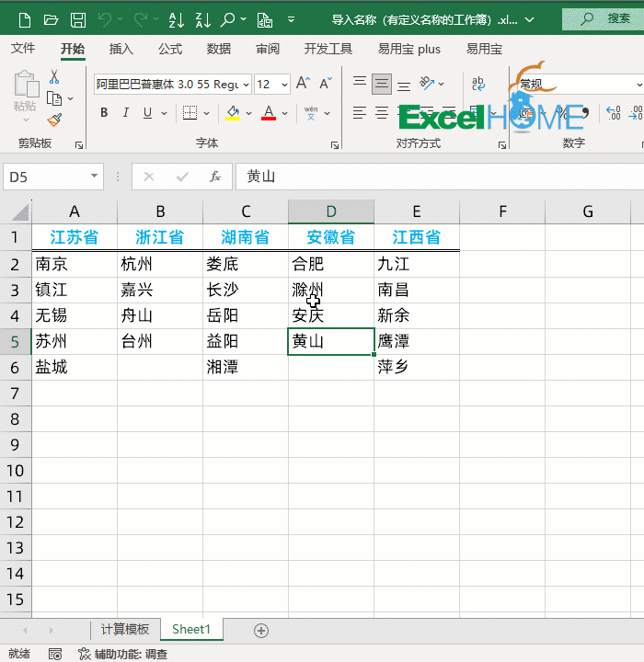The image size is (644, 662).
Task: Open the alignment dialog launcher in 对齐方式 group
Action: coord(502,145)
